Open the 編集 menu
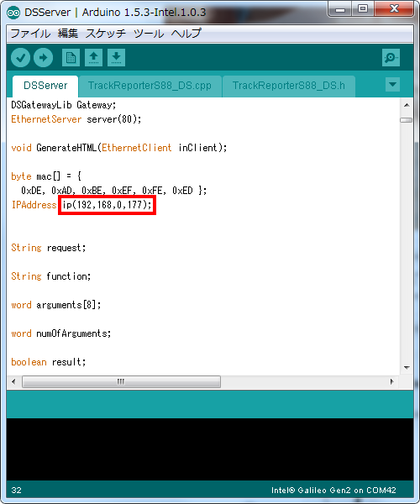Screen dimensions: 420x504 click(68, 34)
